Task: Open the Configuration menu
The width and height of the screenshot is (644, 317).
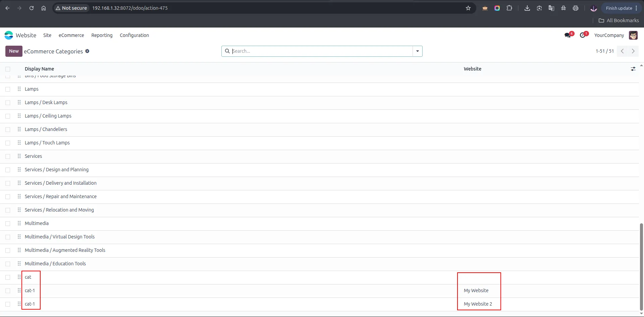Action: pyautogui.click(x=134, y=35)
